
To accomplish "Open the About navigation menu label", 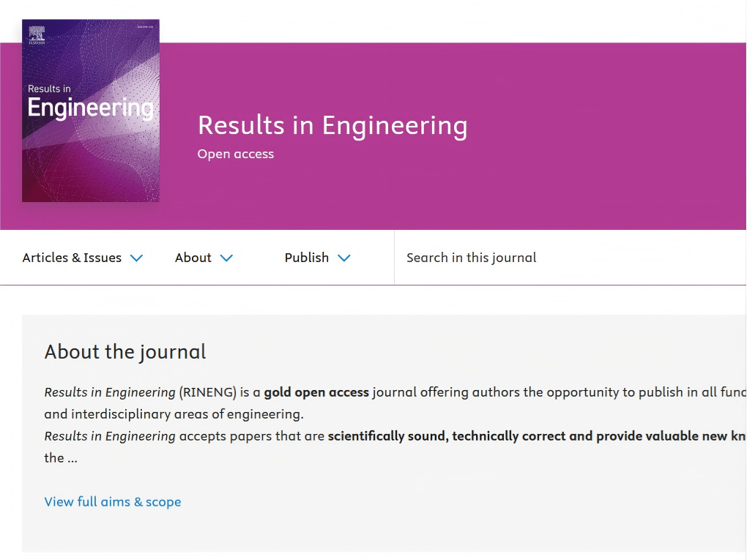I will [x=193, y=258].
